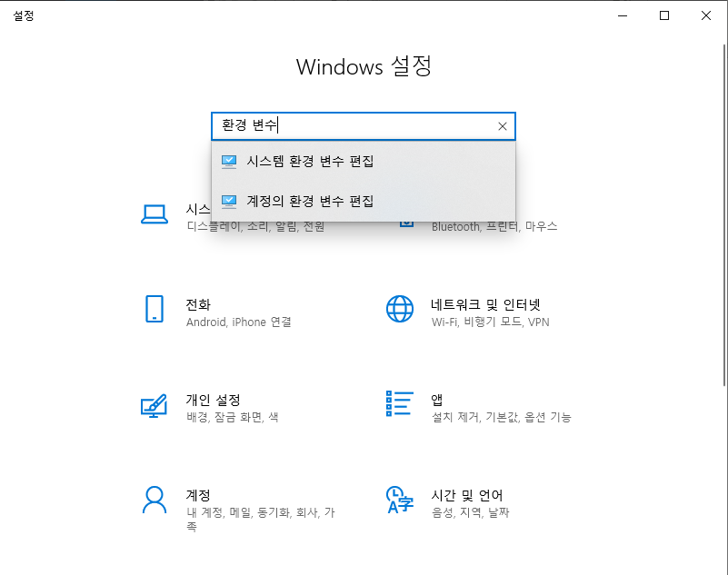The width and height of the screenshot is (728, 575).
Task: Select the 시스템 환경 변수 편집 search result
Action: tap(363, 162)
